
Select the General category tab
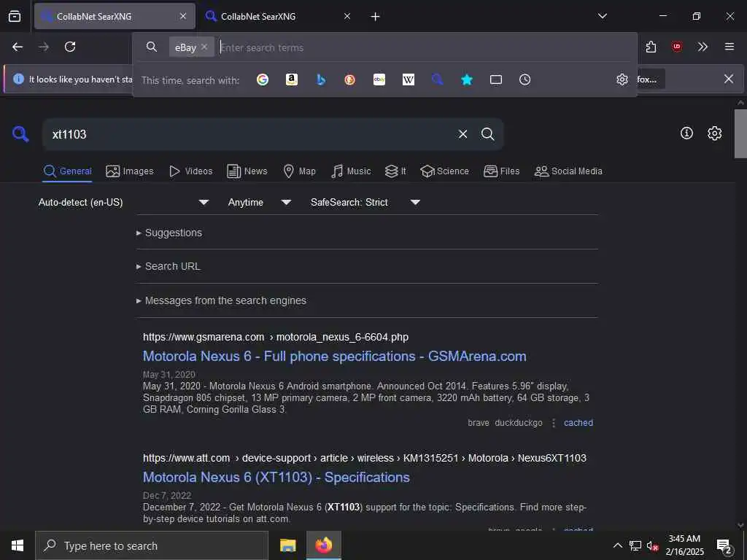coord(68,171)
